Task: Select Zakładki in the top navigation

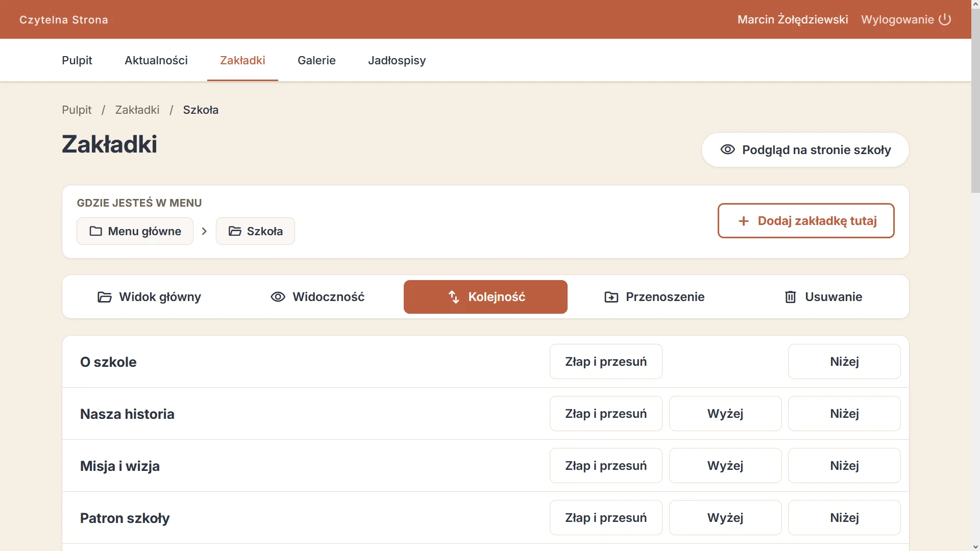Action: [x=242, y=60]
